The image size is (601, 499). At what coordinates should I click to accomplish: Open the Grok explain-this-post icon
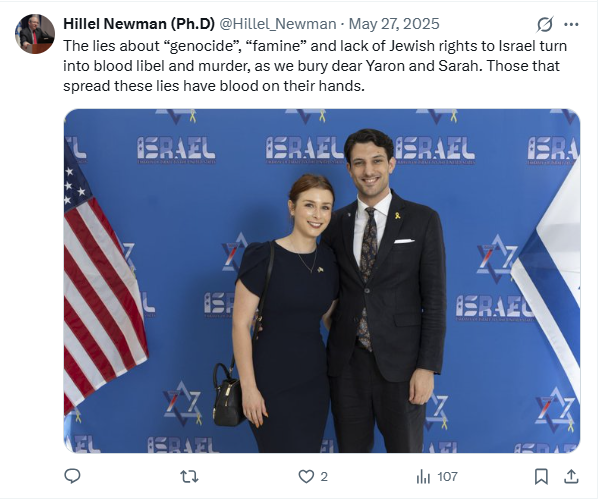coord(544,25)
